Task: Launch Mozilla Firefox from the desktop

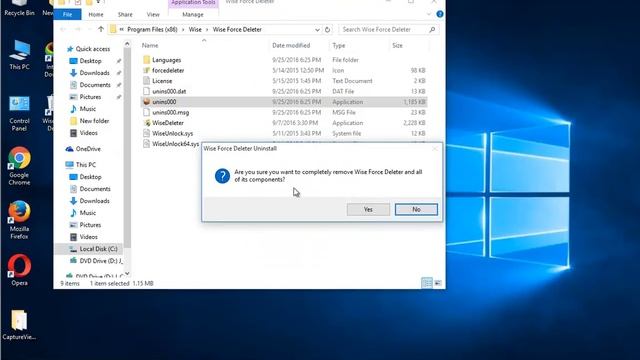Action: 19,220
